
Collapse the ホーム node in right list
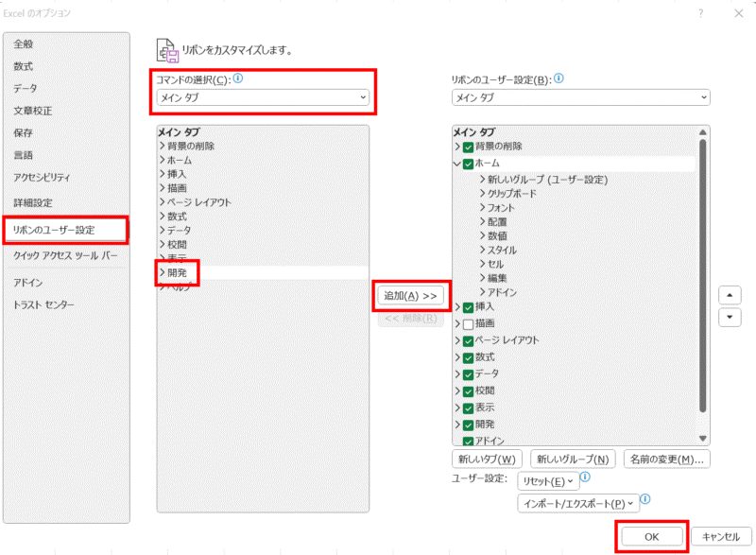457,164
